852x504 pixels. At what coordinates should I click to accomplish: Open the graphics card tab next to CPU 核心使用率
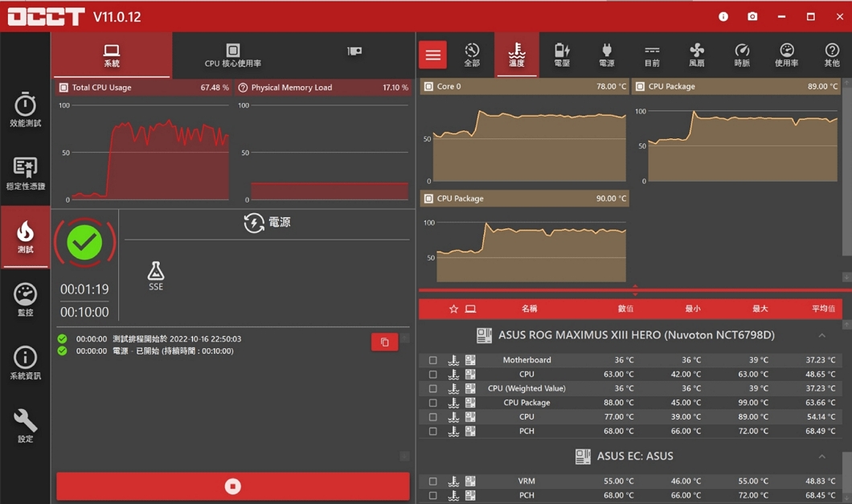[x=354, y=51]
